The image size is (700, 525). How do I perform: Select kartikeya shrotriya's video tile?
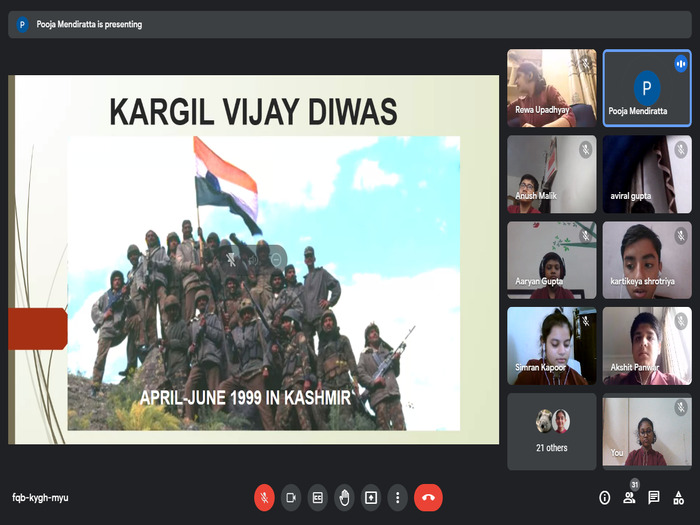pyautogui.click(x=647, y=260)
